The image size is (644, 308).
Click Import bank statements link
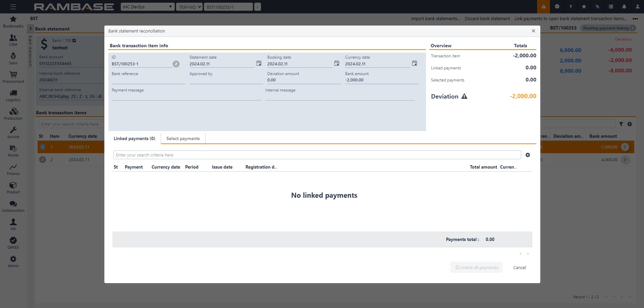[x=435, y=19]
